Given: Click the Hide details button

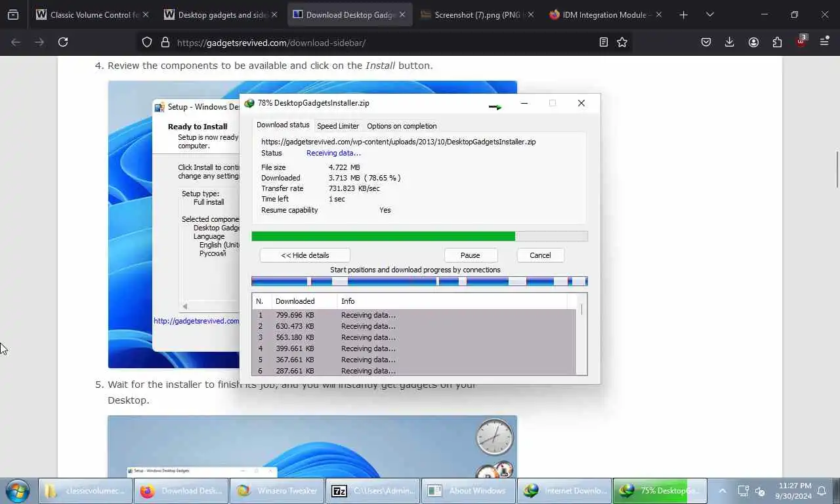Looking at the screenshot, I should (305, 255).
